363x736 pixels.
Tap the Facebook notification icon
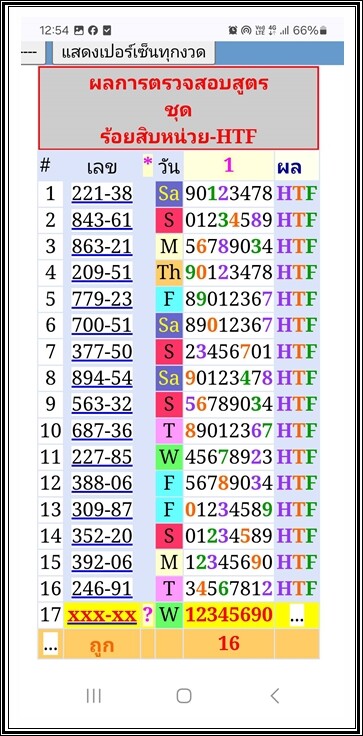93,31
